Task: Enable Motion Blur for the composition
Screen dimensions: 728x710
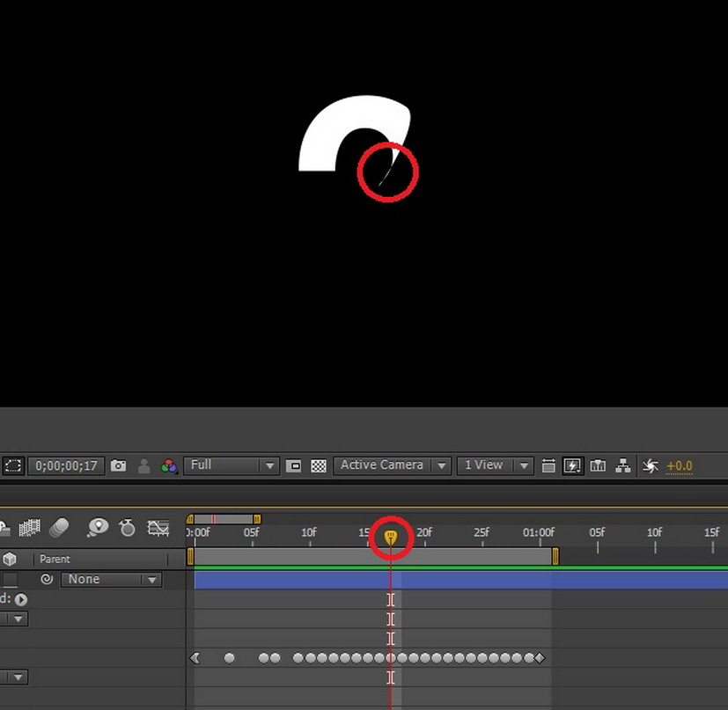Action: (x=59, y=528)
